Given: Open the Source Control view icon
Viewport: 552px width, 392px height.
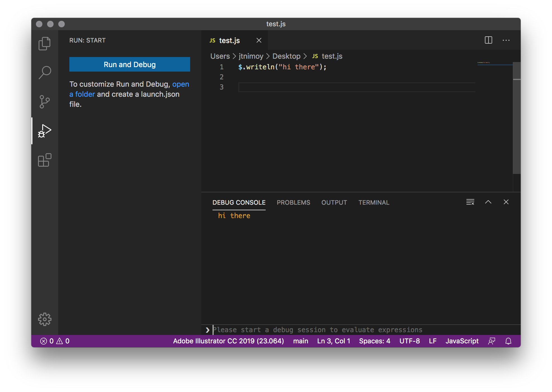Looking at the screenshot, I should pyautogui.click(x=44, y=102).
